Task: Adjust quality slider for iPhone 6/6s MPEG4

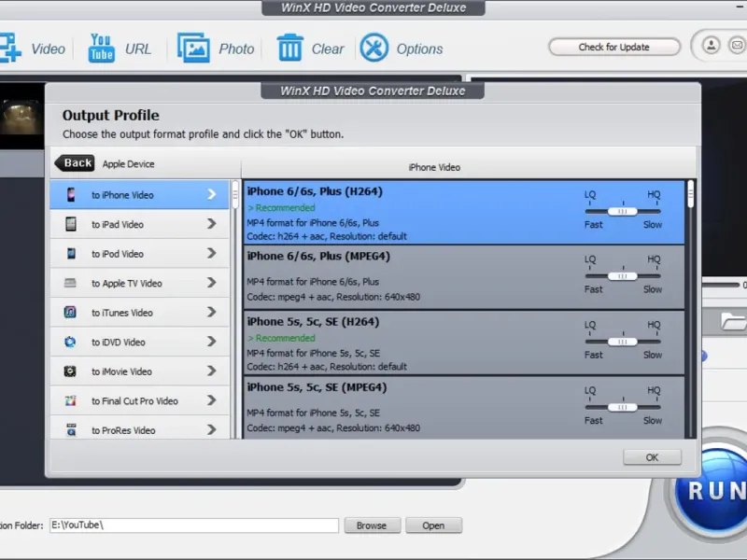Action: pyautogui.click(x=622, y=276)
